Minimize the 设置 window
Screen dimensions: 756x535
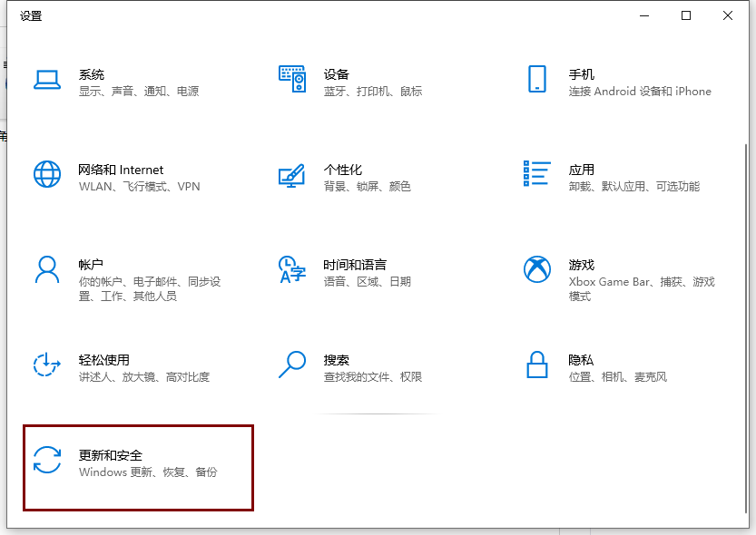click(644, 15)
